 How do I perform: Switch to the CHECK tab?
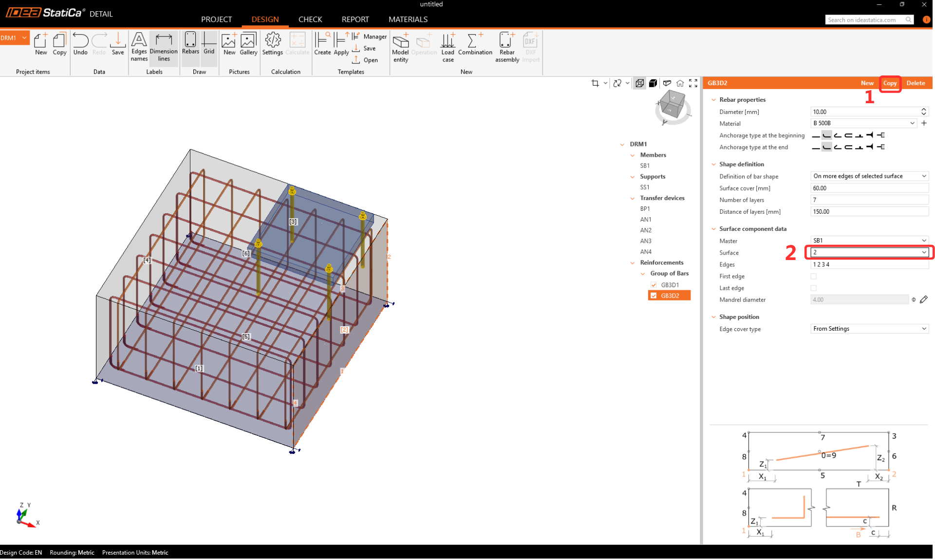pyautogui.click(x=310, y=19)
